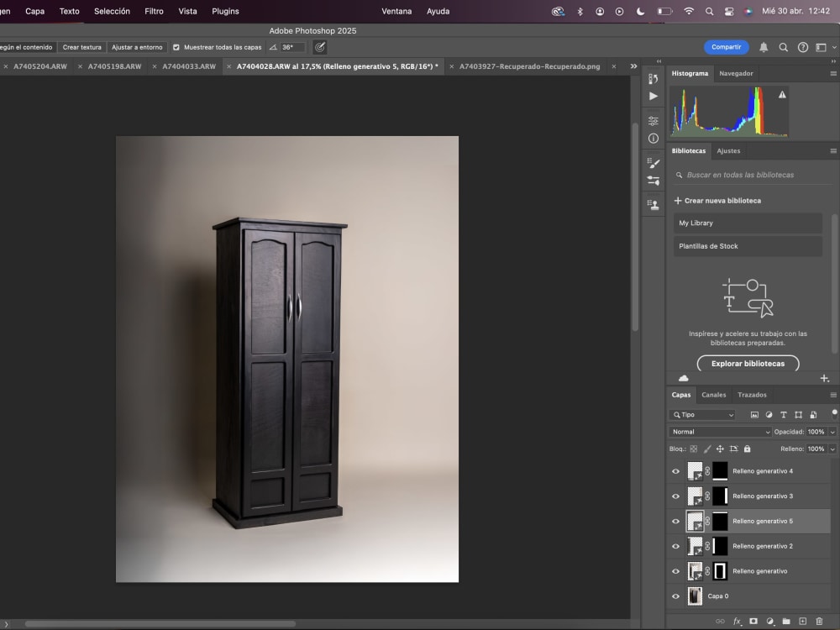840x630 pixels.
Task: Click the Compartir button
Action: pos(726,47)
